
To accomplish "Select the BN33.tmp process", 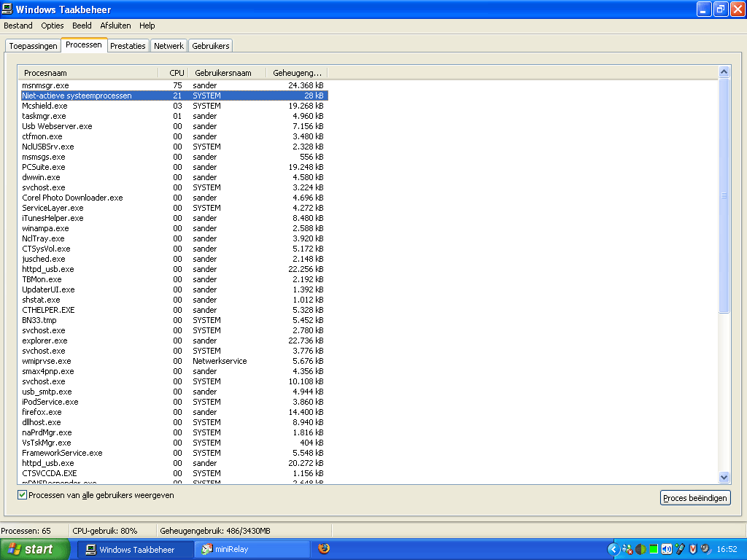I will pos(174,320).
